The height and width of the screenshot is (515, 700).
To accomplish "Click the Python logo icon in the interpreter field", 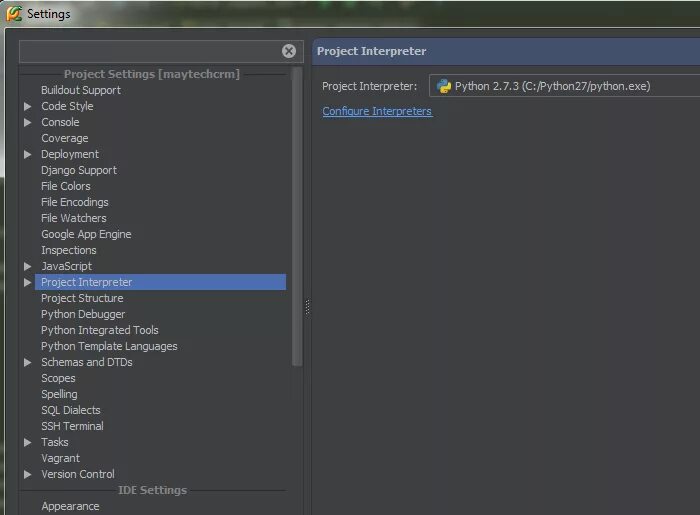I will [x=444, y=86].
